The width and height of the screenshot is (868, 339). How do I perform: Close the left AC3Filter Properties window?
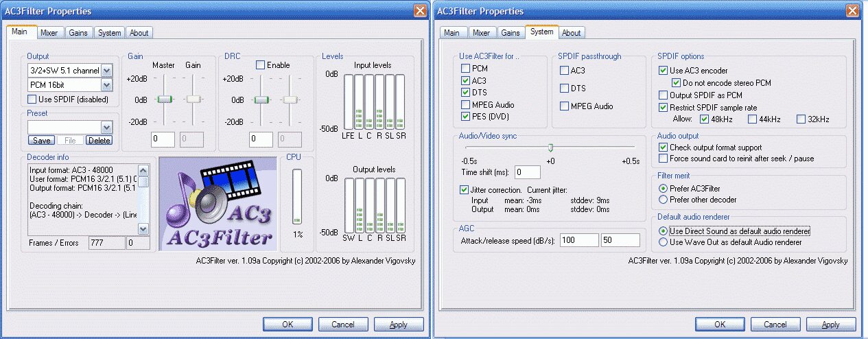point(421,11)
